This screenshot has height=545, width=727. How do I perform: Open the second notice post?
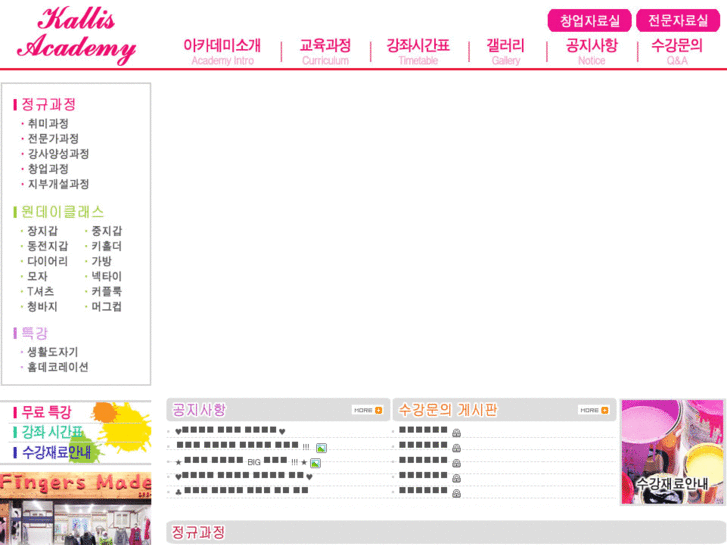(x=243, y=446)
